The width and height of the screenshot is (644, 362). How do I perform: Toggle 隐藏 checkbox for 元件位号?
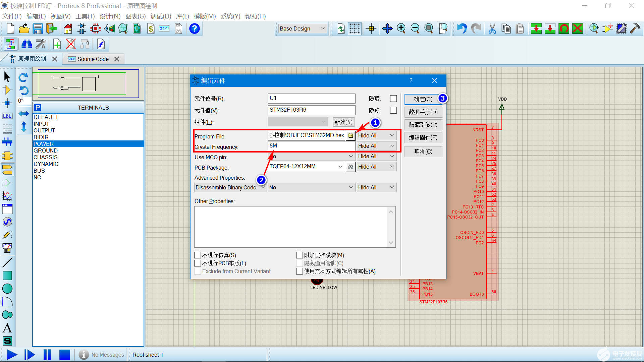pyautogui.click(x=393, y=99)
